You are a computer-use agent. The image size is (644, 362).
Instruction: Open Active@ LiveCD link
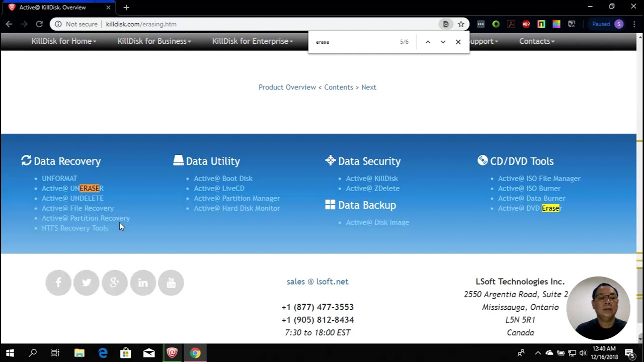coord(219,189)
